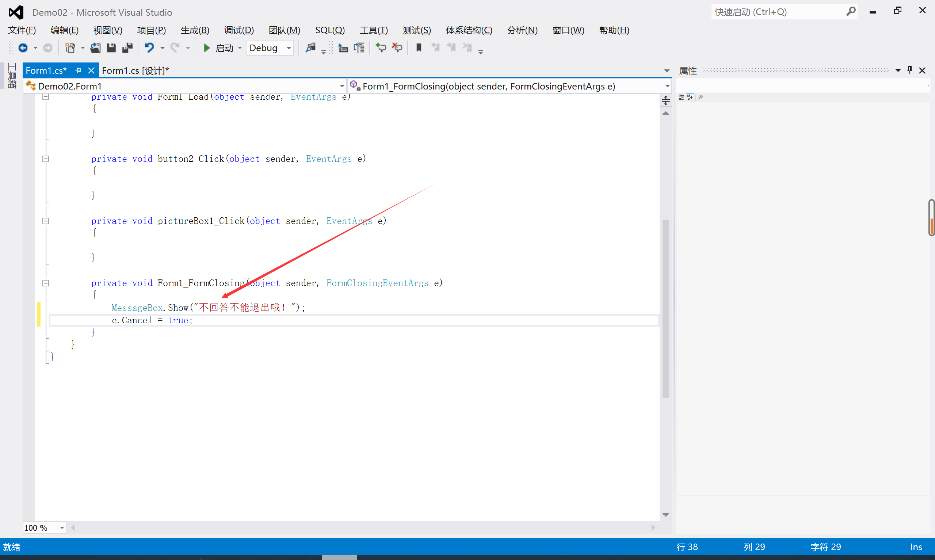Open the 文件(F) menu
Image resolution: width=935 pixels, height=560 pixels.
pos(22,30)
